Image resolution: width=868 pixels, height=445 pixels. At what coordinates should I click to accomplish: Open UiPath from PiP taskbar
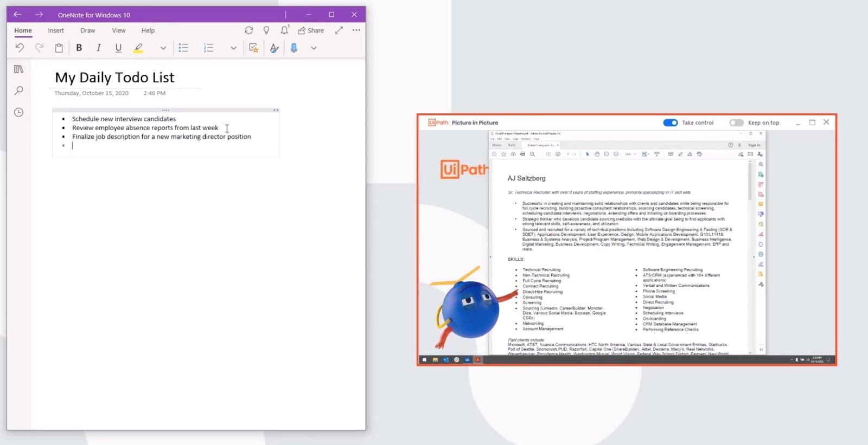(467, 359)
